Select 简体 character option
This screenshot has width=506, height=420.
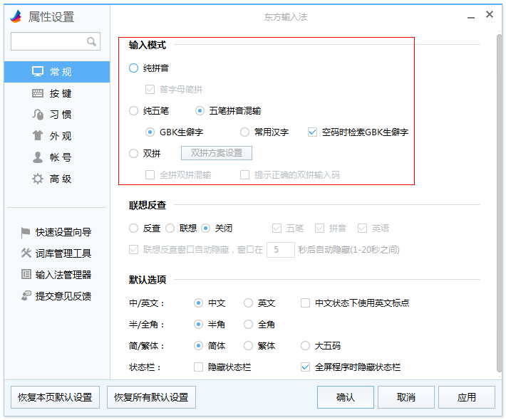(x=198, y=346)
